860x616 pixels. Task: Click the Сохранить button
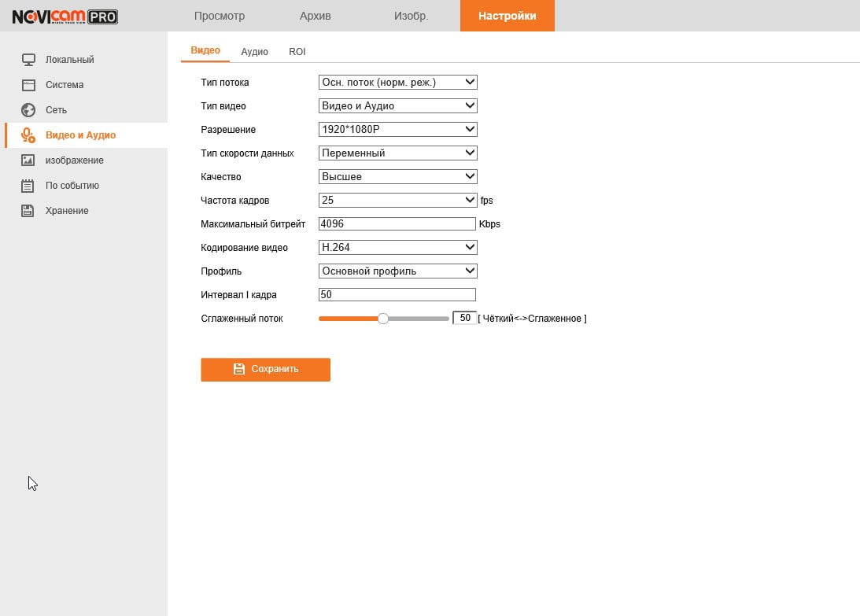click(265, 370)
